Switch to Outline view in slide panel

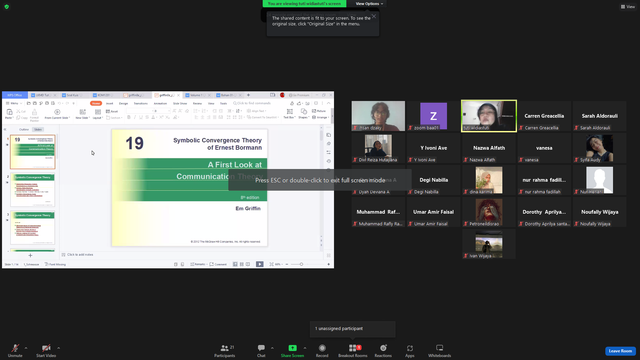coord(24,129)
